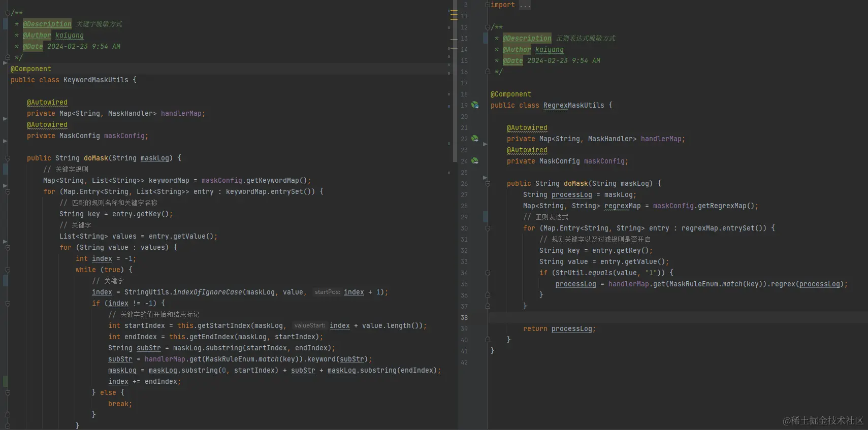
Task: Click the regrex method call on line 35
Action: [783, 284]
